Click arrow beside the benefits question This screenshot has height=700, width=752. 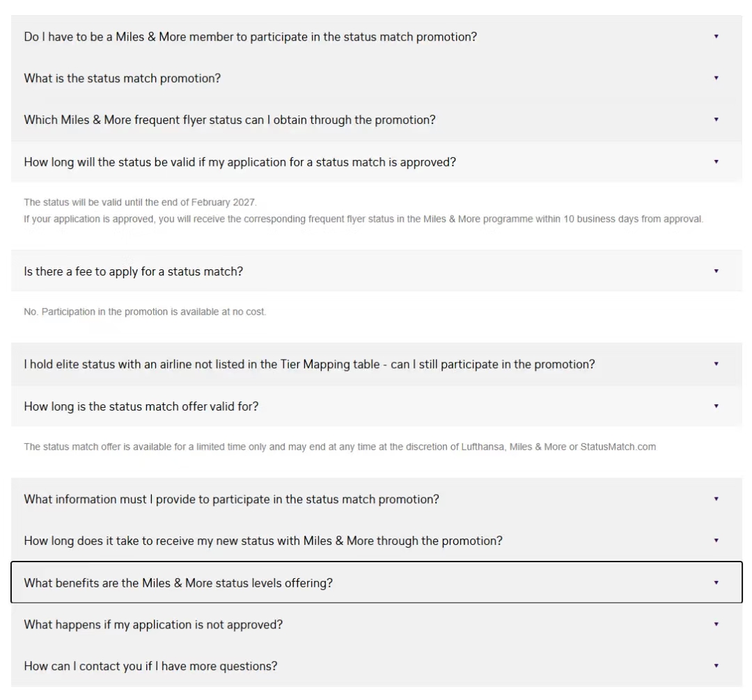tap(716, 582)
